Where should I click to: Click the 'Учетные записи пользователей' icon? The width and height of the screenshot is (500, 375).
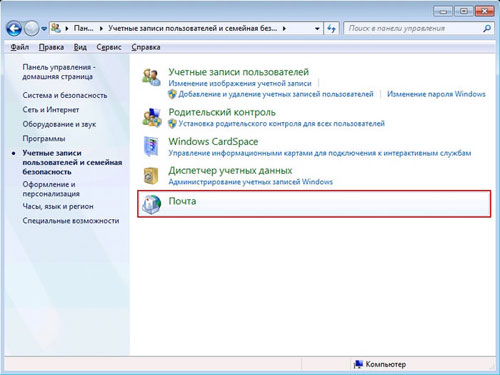[151, 77]
